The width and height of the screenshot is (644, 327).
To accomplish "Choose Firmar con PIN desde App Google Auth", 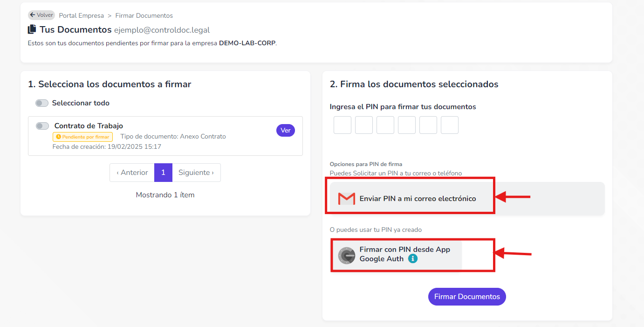I will (x=396, y=255).
